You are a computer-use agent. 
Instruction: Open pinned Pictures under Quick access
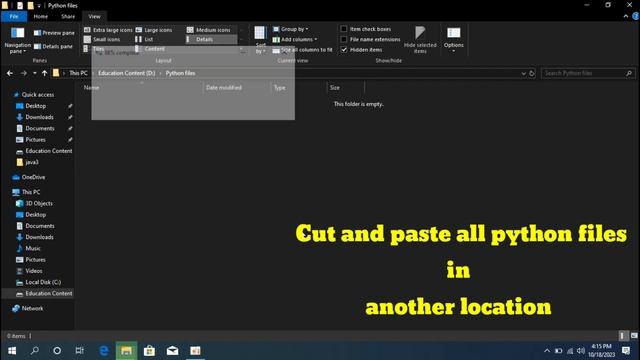click(x=36, y=140)
